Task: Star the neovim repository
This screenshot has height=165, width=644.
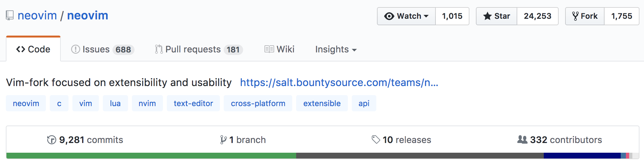Action: click(497, 16)
